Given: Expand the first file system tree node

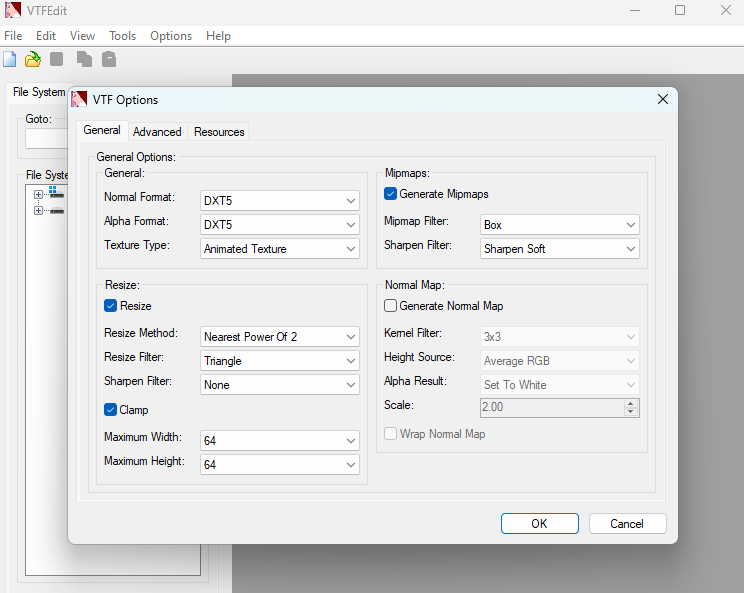Looking at the screenshot, I should point(38,194).
